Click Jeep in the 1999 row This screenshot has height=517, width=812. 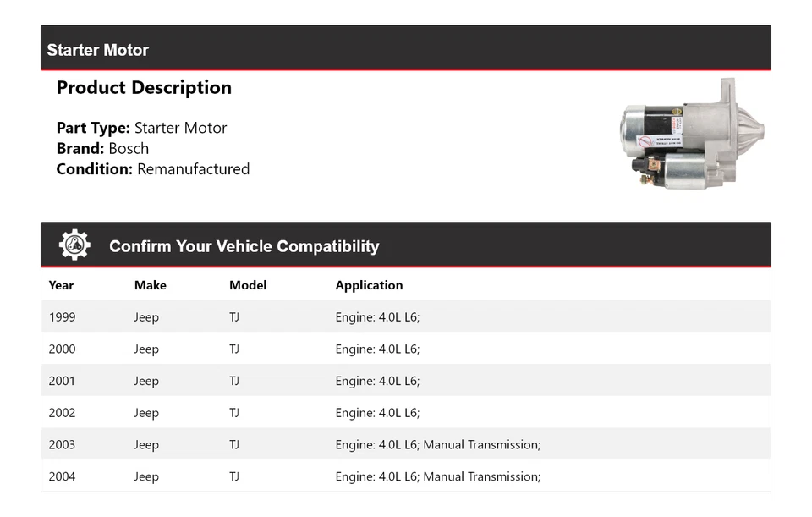point(146,317)
